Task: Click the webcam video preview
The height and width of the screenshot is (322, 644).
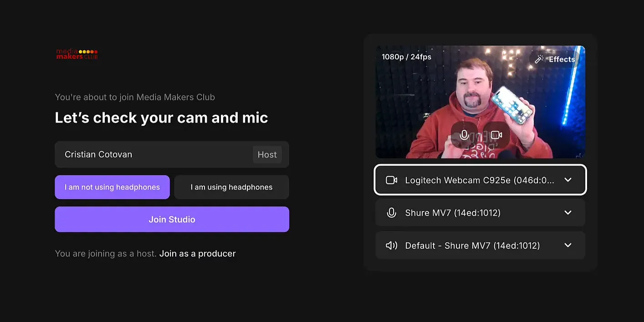Action: click(x=480, y=102)
